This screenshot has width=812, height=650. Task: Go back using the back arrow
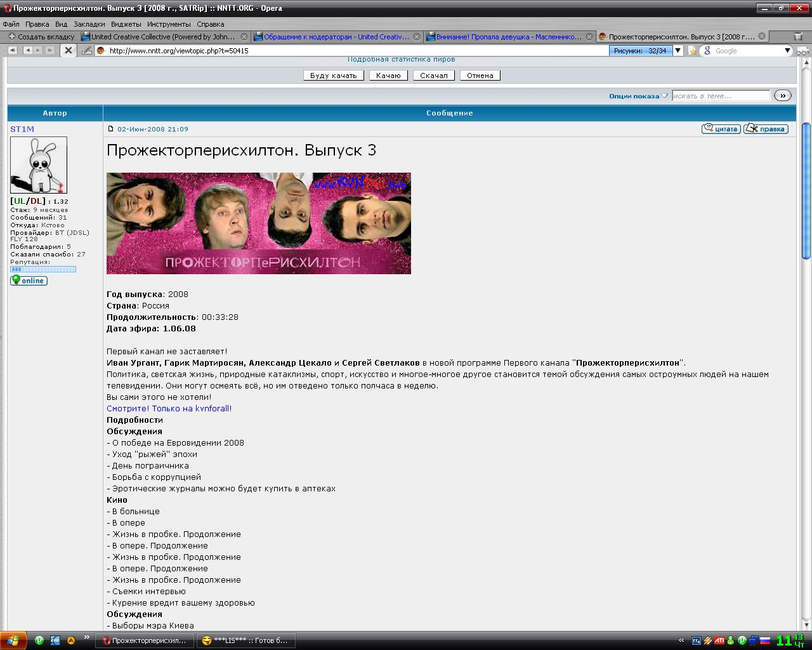27,50
